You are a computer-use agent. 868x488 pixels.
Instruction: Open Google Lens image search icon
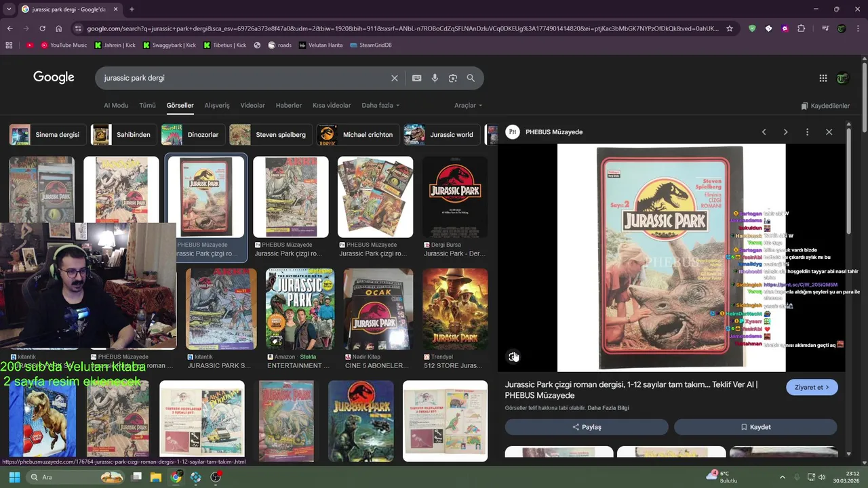[453, 78]
